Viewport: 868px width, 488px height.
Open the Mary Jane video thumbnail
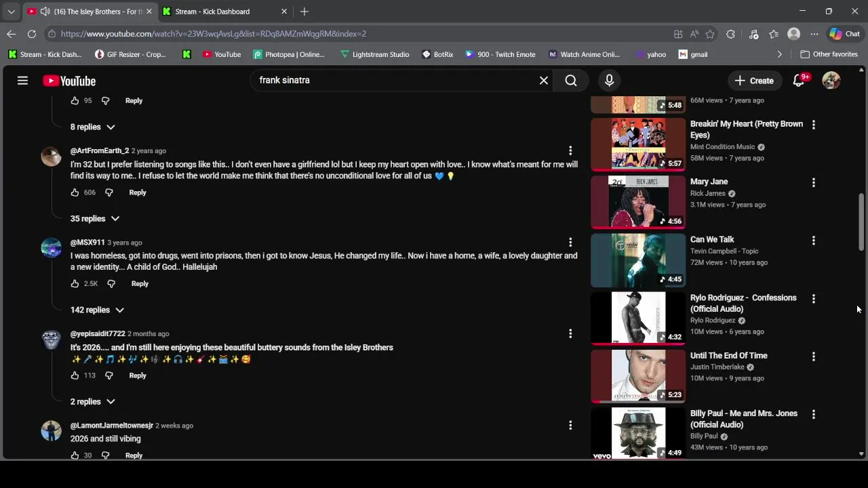click(638, 202)
